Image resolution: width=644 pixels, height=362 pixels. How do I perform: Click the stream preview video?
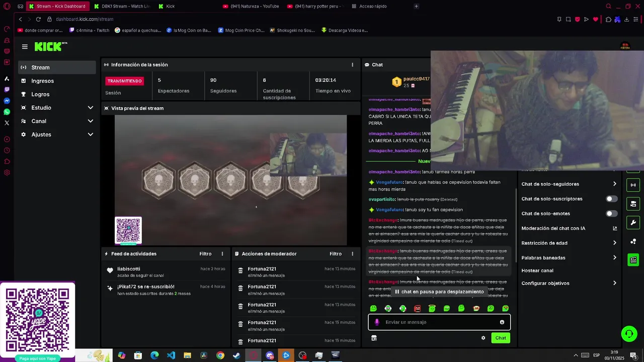[x=230, y=180]
